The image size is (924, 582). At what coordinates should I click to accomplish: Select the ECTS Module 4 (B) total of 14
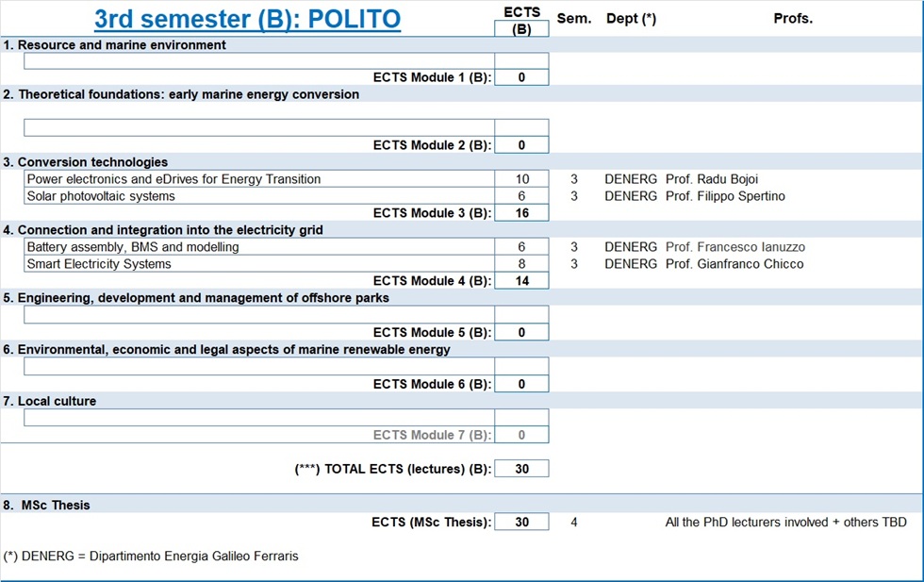521,281
